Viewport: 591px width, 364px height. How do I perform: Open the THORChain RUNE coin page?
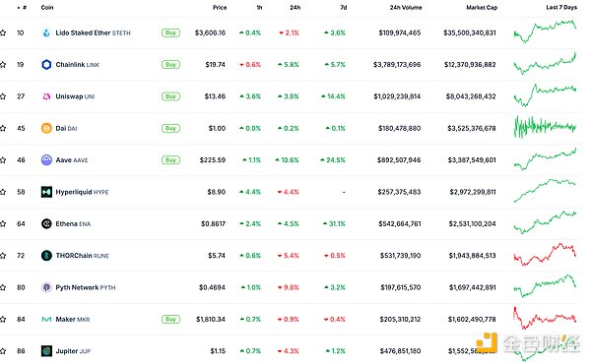[82, 256]
